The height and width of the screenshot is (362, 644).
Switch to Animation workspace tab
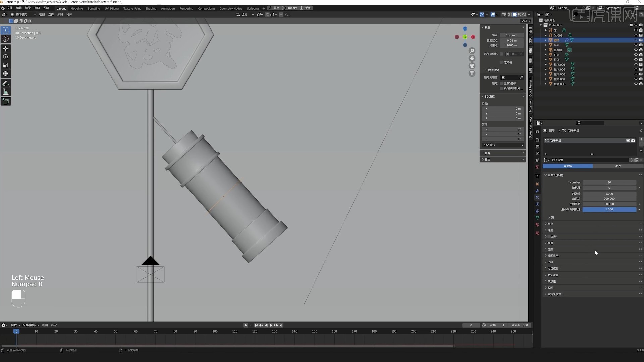[168, 8]
